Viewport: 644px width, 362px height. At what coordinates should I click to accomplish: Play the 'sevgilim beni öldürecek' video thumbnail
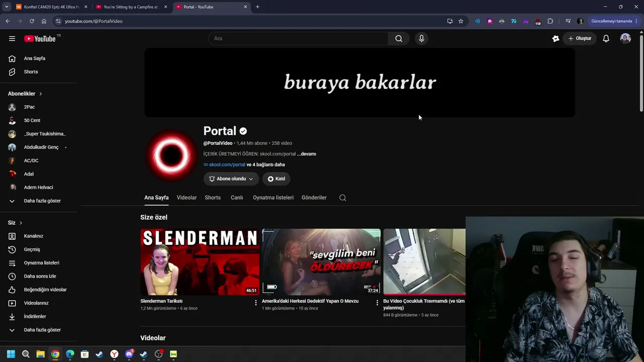coord(321,262)
